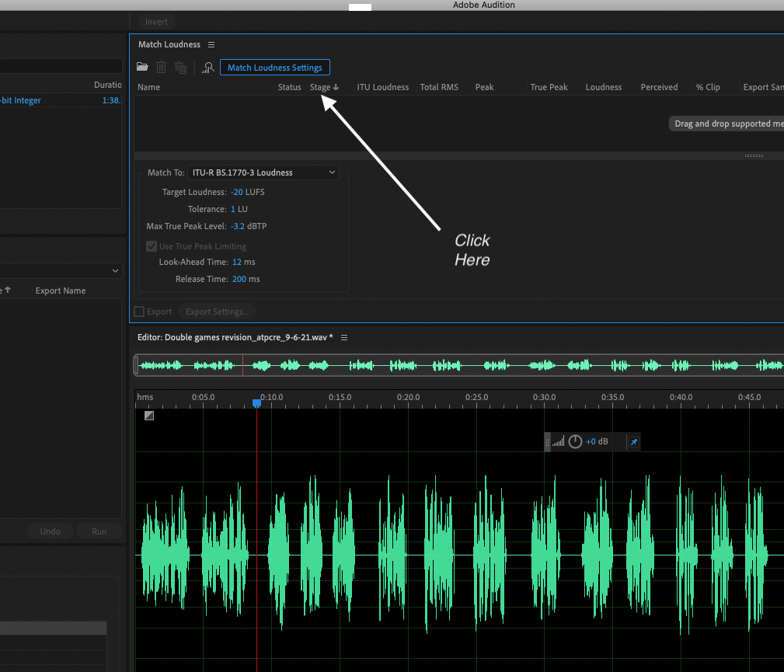Click the open files folder icon
The width and height of the screenshot is (784, 672).
pos(142,68)
